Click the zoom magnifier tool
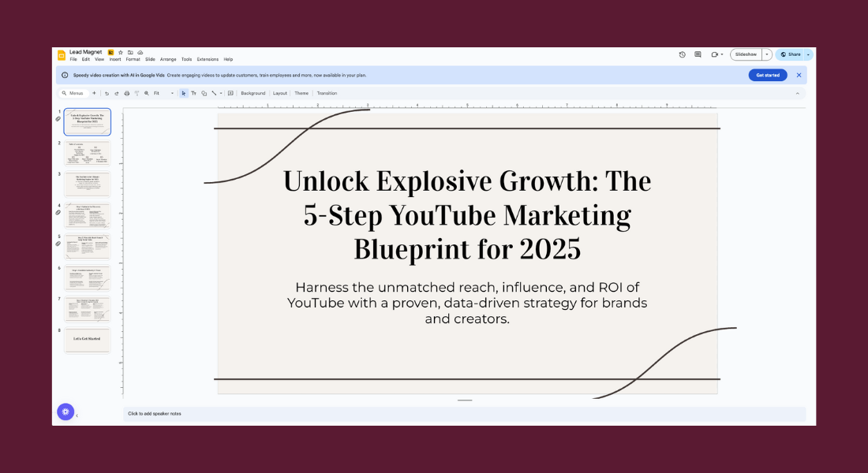868x473 pixels. tap(147, 94)
